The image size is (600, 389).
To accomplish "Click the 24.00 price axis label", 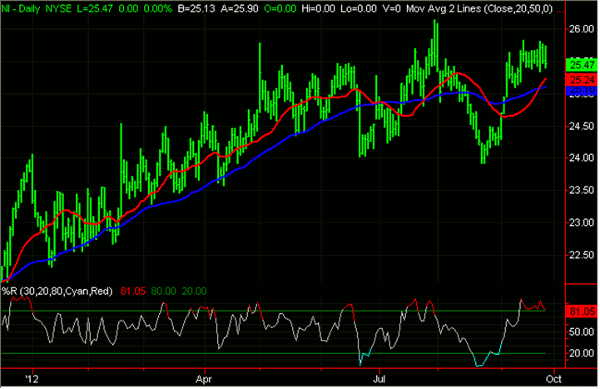I will click(x=581, y=158).
